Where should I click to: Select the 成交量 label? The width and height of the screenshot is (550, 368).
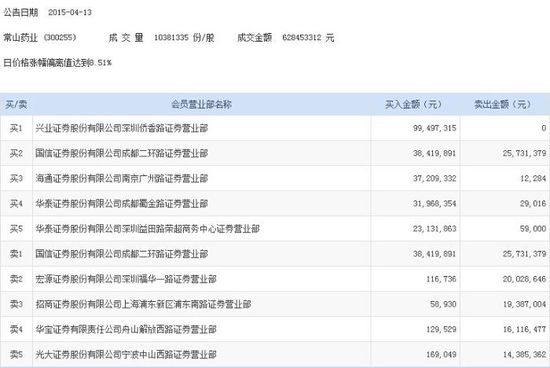coord(126,37)
